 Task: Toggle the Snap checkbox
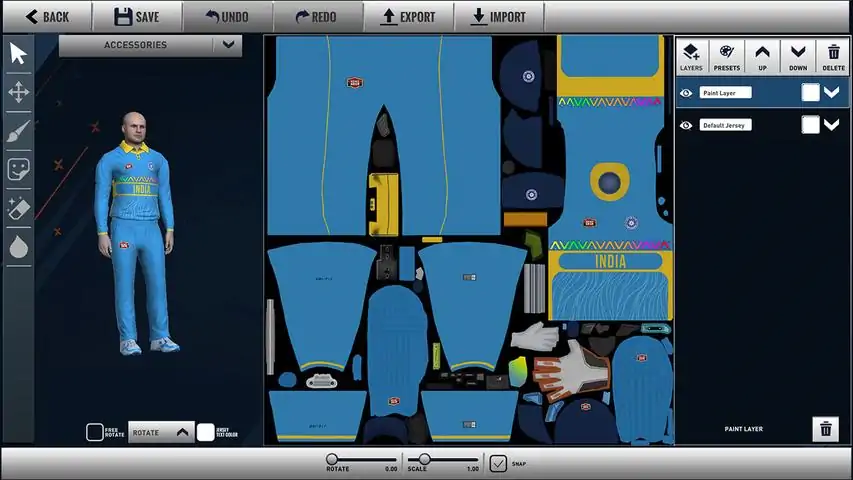click(x=498, y=463)
